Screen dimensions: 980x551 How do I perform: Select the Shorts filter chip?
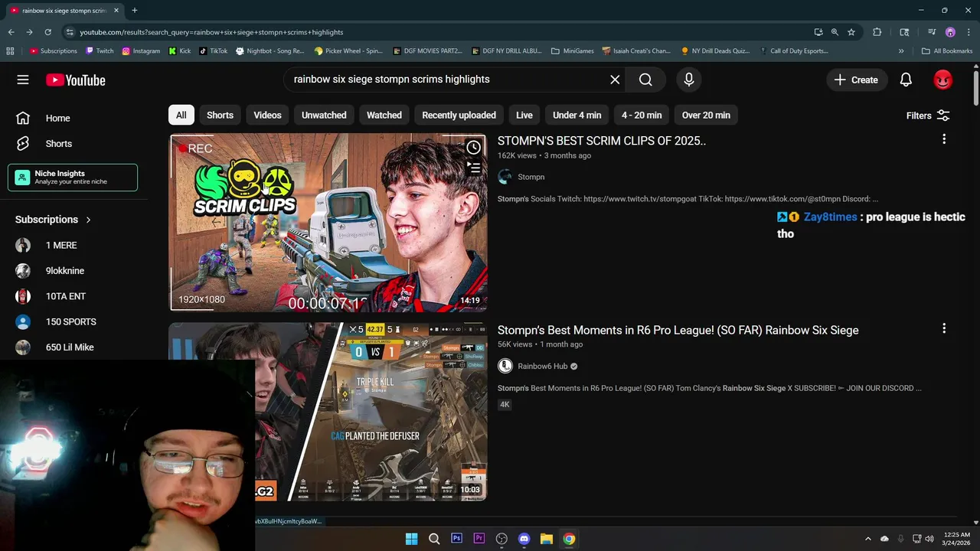[x=220, y=115]
